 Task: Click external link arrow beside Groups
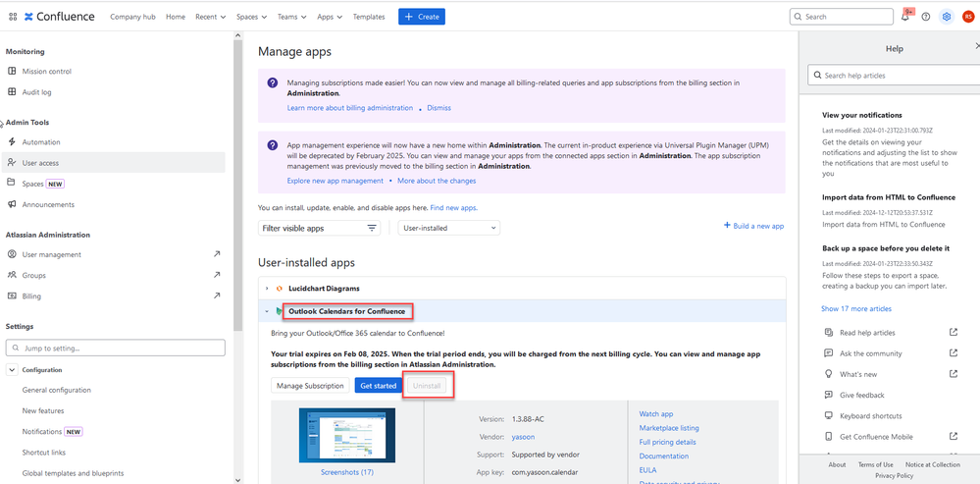216,275
